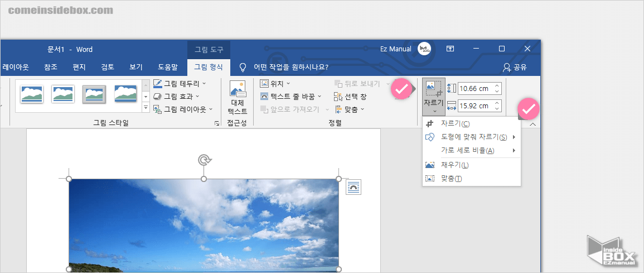Open the 텍스트 줄 바꿈 wrap text dropdown
The image size is (644, 273).
pyautogui.click(x=291, y=97)
